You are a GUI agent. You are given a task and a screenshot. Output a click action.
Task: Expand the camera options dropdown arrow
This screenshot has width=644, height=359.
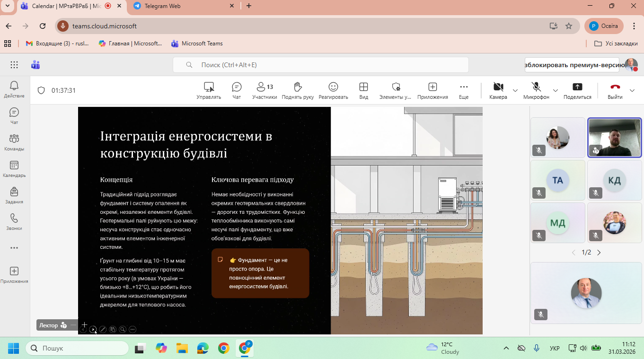coord(515,90)
